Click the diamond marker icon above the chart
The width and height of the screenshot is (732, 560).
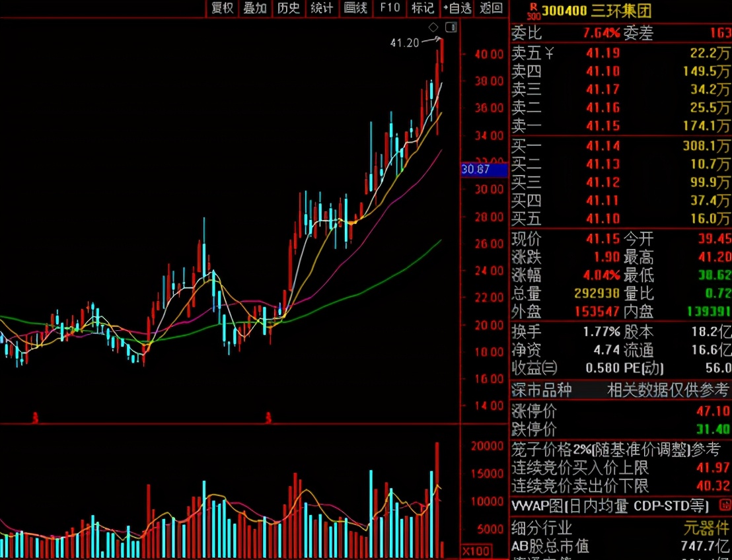[433, 27]
